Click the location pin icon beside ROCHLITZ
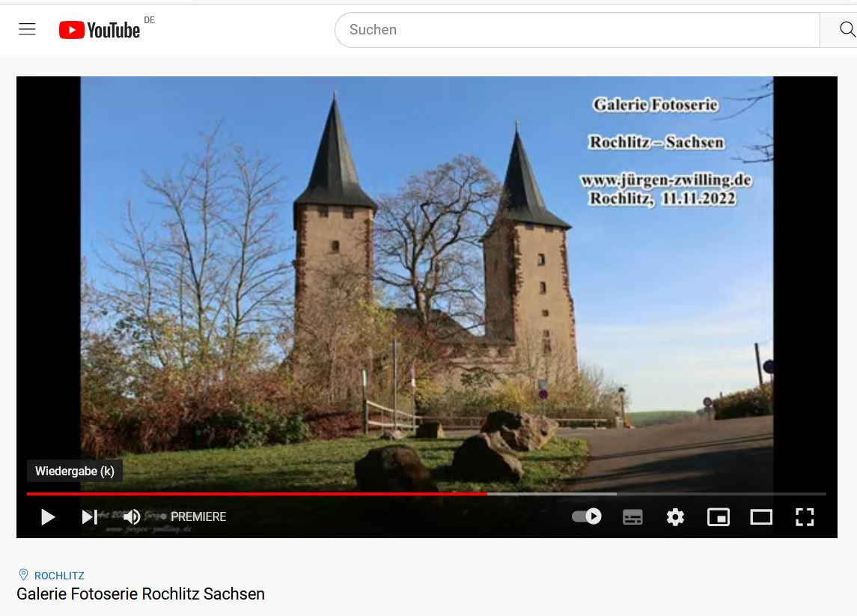 23,575
